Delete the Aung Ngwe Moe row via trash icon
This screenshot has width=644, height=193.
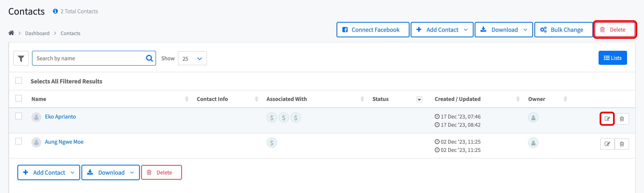point(622,144)
